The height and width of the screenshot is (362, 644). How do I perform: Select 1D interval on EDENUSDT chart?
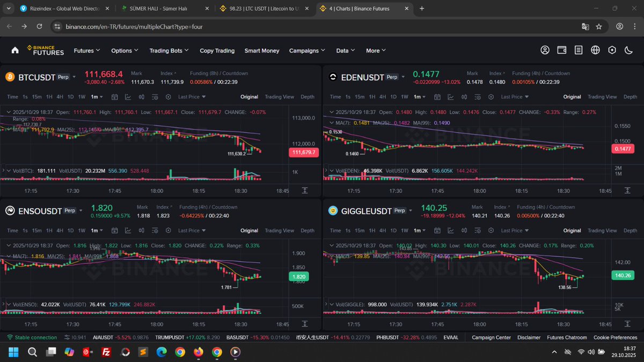pyautogui.click(x=393, y=97)
